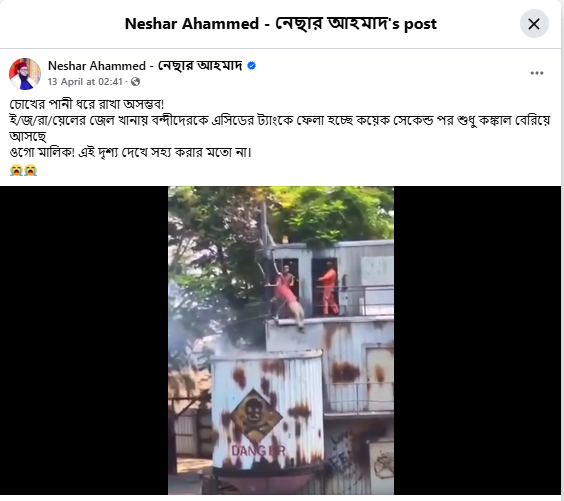
Task: Click the blue verified badge
Action: [251, 65]
